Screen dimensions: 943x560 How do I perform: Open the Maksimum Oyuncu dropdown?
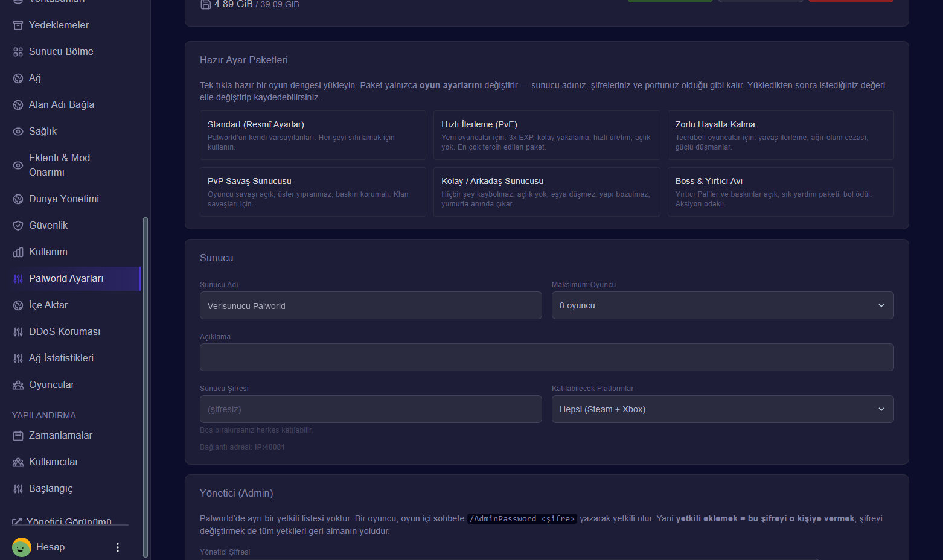click(723, 305)
